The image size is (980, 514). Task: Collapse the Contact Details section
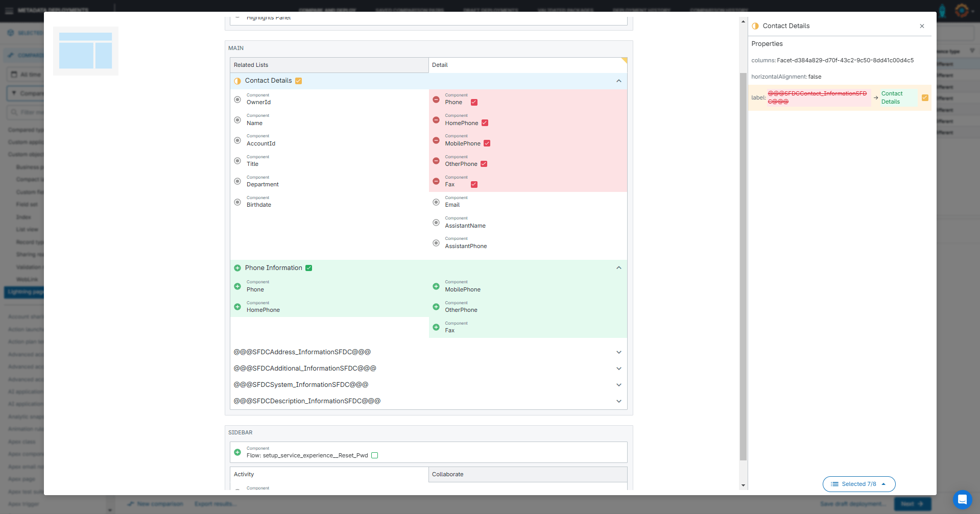(618, 81)
